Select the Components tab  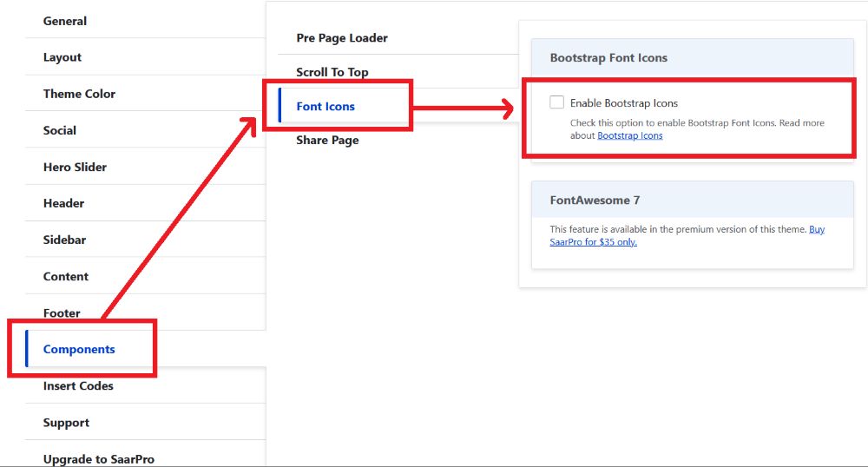(x=79, y=349)
